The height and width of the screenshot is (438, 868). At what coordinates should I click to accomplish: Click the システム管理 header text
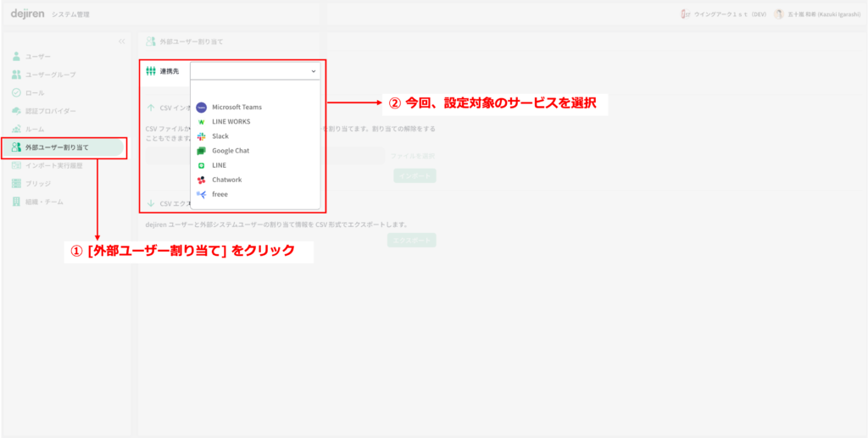(71, 14)
